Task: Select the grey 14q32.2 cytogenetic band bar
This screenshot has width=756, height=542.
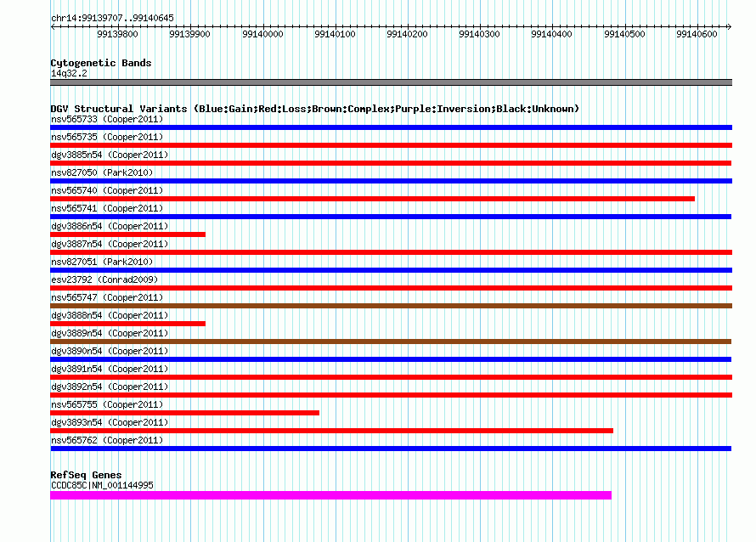Action: (391, 82)
